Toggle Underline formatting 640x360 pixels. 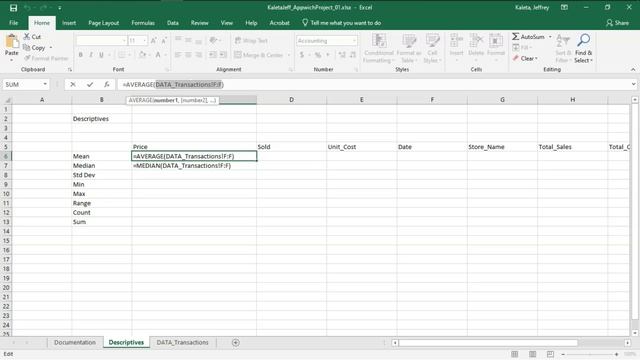click(101, 55)
